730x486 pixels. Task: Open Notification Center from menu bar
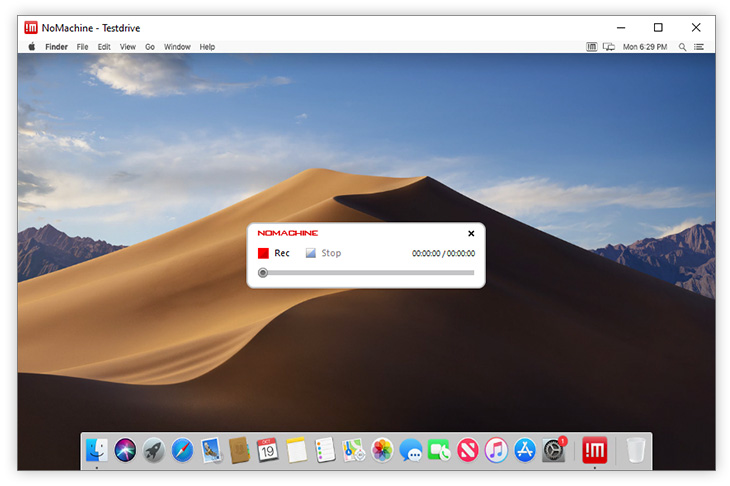tap(699, 47)
